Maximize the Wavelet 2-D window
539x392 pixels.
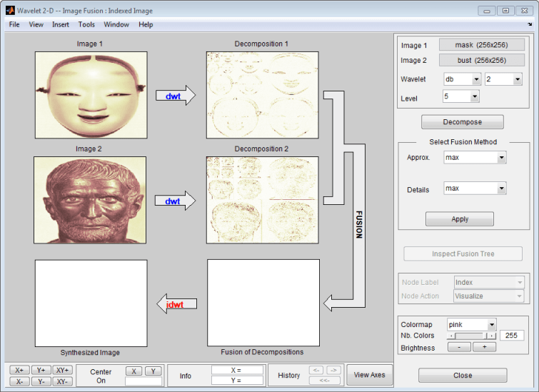(505, 11)
